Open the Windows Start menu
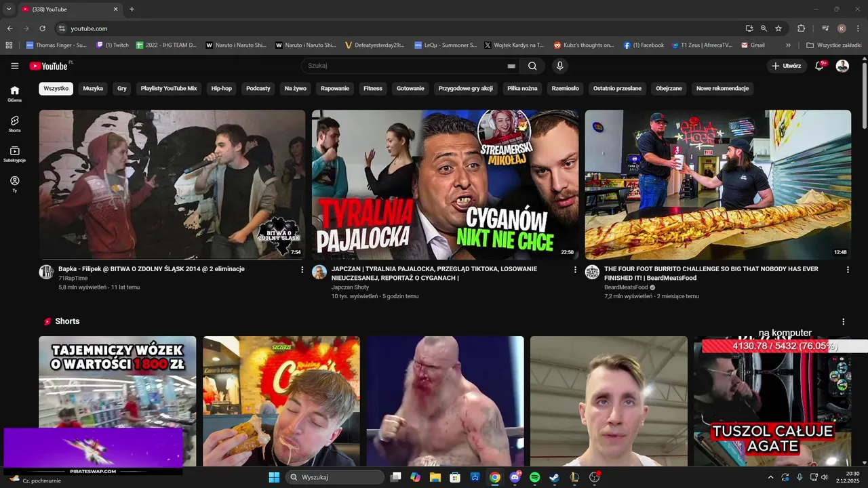Viewport: 868px width, 488px height. point(274,477)
